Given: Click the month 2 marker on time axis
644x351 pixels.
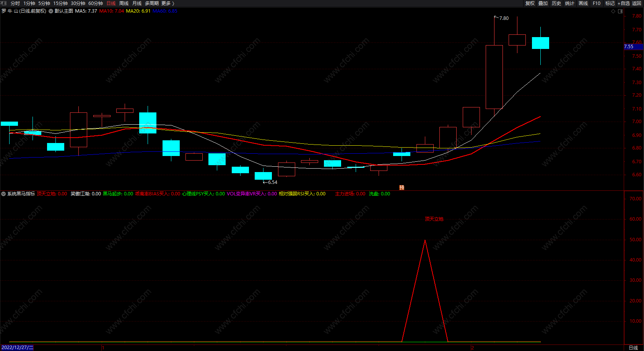Looking at the screenshot, I should click(473, 348).
